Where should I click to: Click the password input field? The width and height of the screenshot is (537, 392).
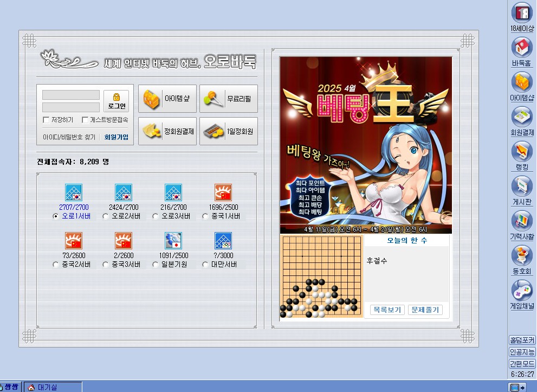[x=71, y=107]
